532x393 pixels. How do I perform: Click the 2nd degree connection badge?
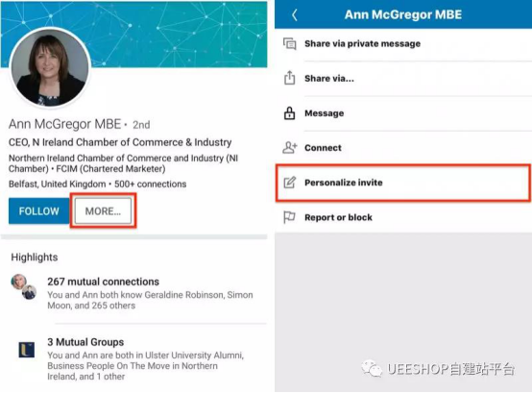(x=141, y=125)
